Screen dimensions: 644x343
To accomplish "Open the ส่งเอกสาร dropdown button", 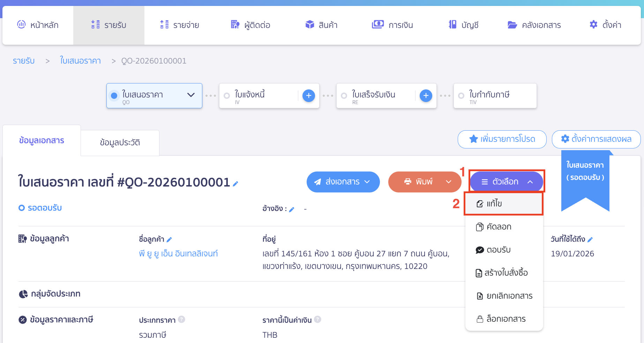I will tap(343, 182).
